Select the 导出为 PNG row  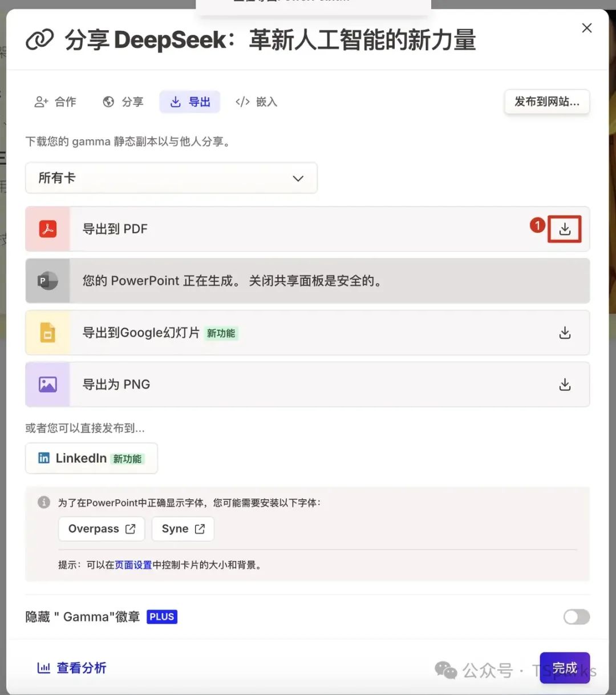click(x=307, y=385)
